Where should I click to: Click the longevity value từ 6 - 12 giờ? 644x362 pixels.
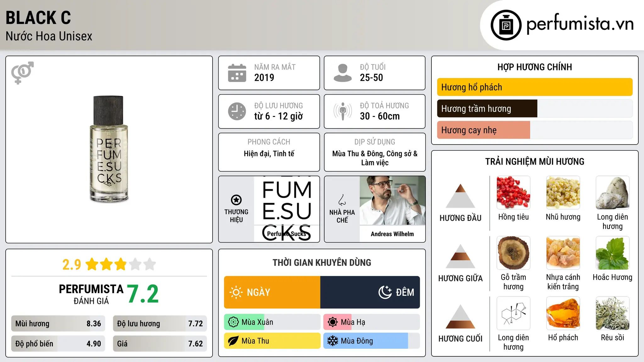[x=278, y=116]
